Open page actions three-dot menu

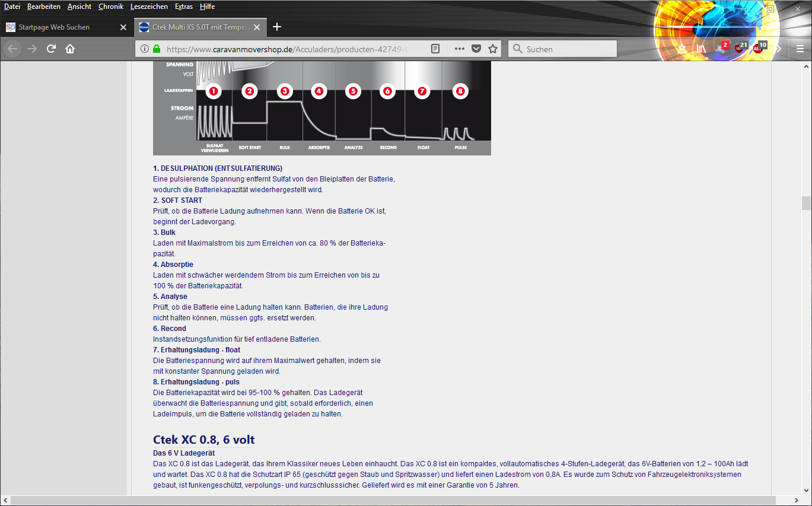click(x=459, y=49)
